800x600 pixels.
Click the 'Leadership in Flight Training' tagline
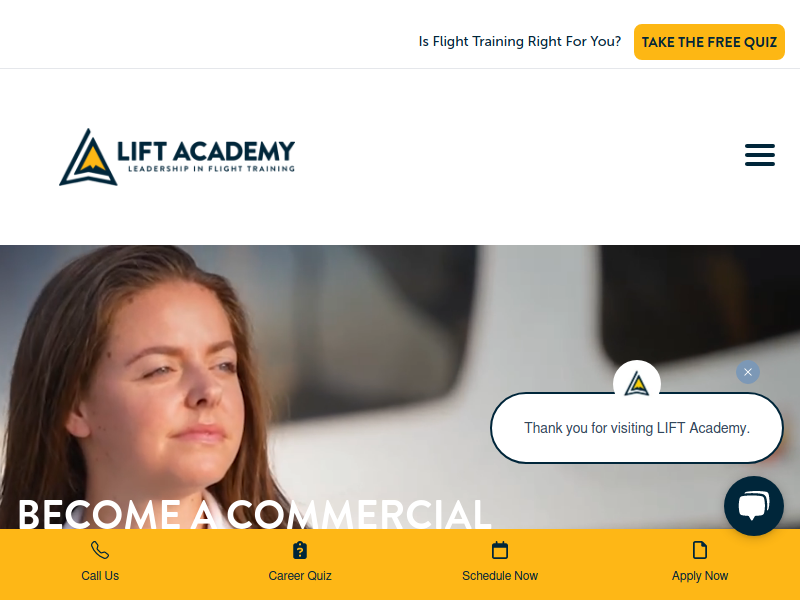(x=211, y=169)
